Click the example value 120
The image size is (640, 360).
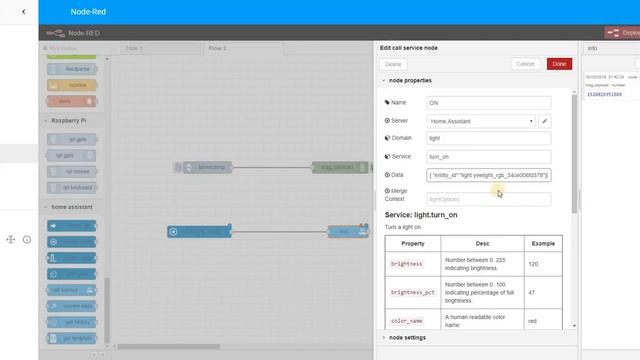pyautogui.click(x=533, y=264)
